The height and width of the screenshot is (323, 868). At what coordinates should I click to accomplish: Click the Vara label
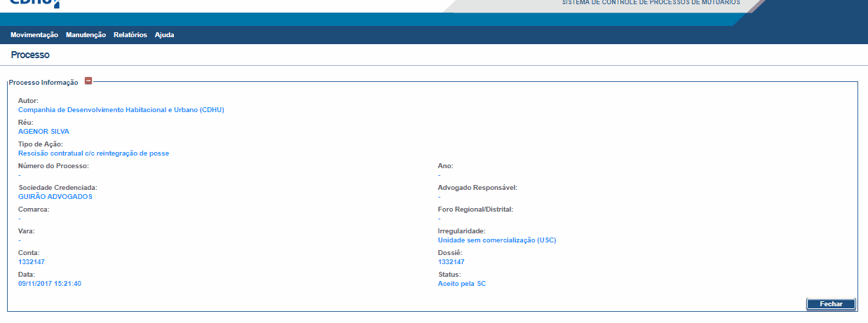click(27, 231)
